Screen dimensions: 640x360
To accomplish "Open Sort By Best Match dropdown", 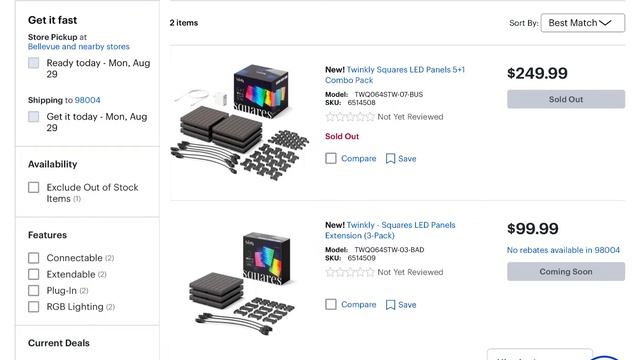I will click(x=582, y=23).
